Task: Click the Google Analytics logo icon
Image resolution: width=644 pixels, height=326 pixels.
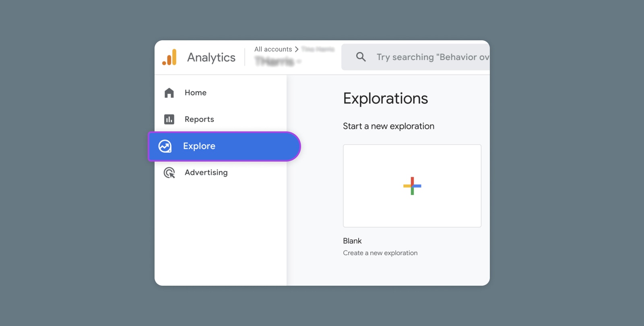Action: click(169, 57)
